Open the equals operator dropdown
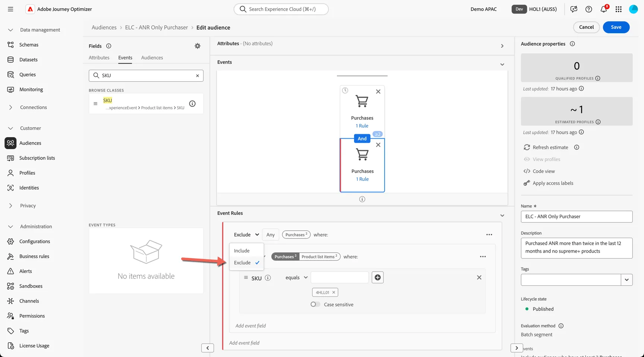 296,278
